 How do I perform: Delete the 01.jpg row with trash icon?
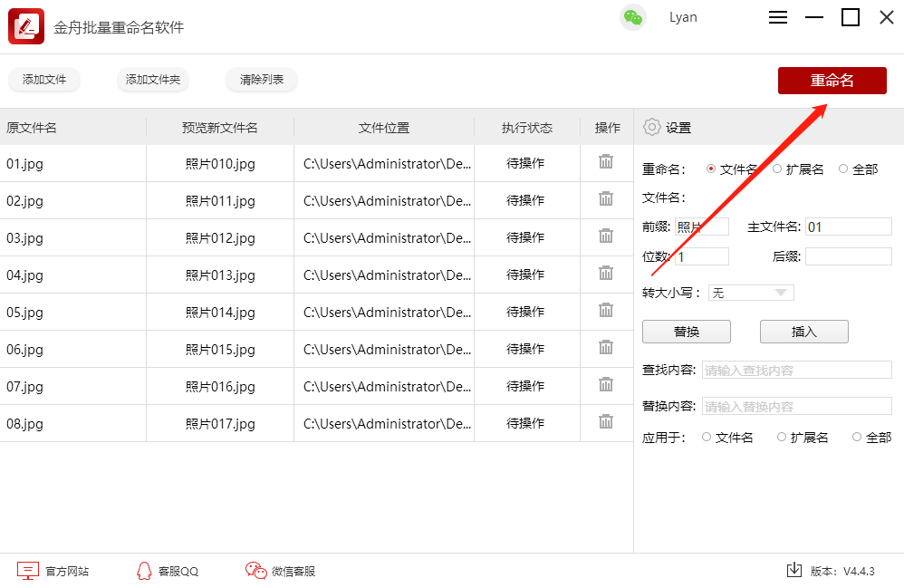(x=606, y=161)
